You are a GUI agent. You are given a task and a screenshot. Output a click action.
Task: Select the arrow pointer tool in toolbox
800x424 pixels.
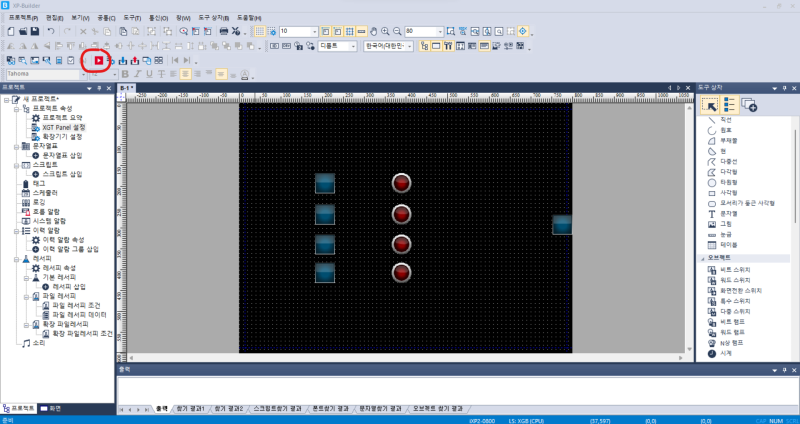pos(710,105)
